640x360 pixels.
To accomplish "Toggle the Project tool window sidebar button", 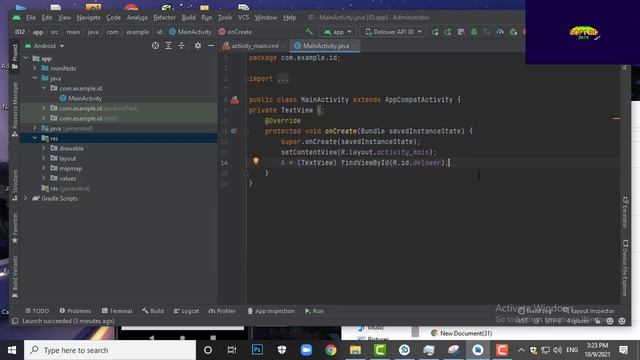I will point(15,56).
